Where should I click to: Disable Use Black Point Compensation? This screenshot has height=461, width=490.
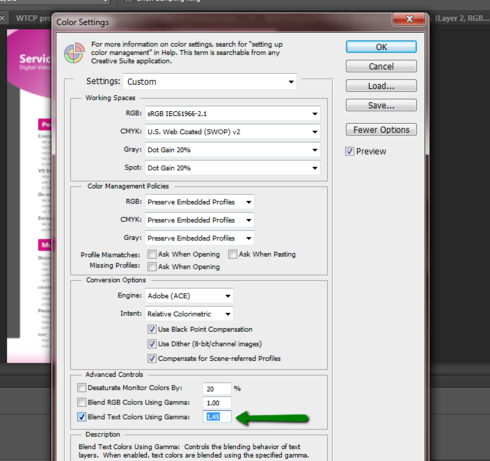[152, 329]
